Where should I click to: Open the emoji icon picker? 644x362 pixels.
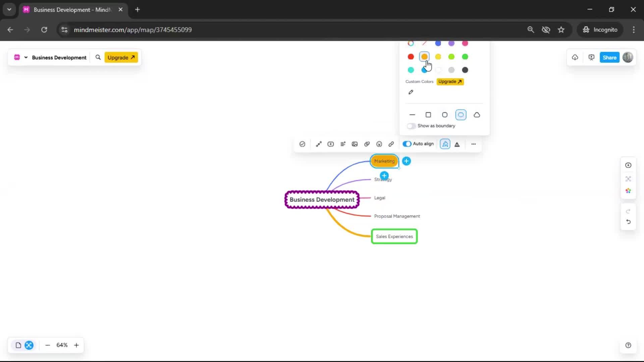click(x=379, y=144)
